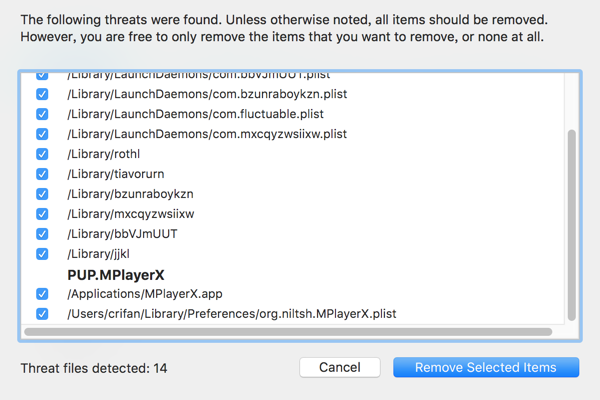The image size is (600, 400).
Task: Uncheck org.niltsh.MPlayerX.plist checkbox
Action: tap(42, 314)
